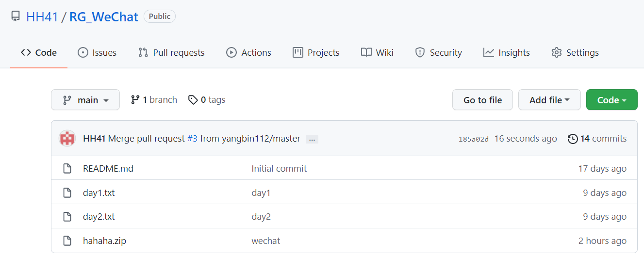Open the Pull requests tab
This screenshot has height=257, width=644.
pos(171,52)
